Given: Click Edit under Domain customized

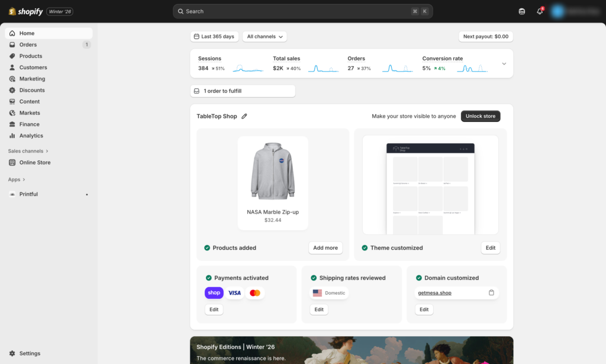Looking at the screenshot, I should tap(424, 310).
